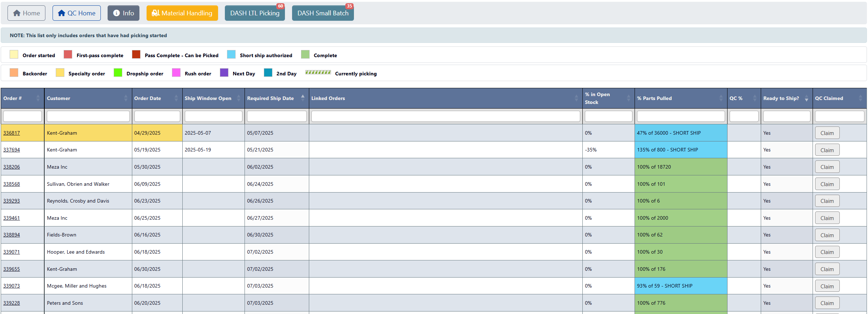Focus the Order # filter field
The height and width of the screenshot is (314, 868).
coord(23,116)
